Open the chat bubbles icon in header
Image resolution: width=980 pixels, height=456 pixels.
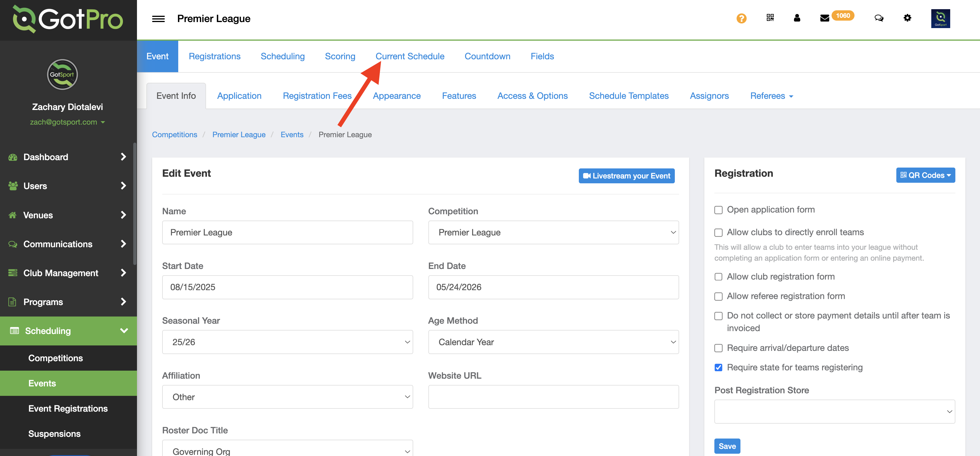coord(879,18)
